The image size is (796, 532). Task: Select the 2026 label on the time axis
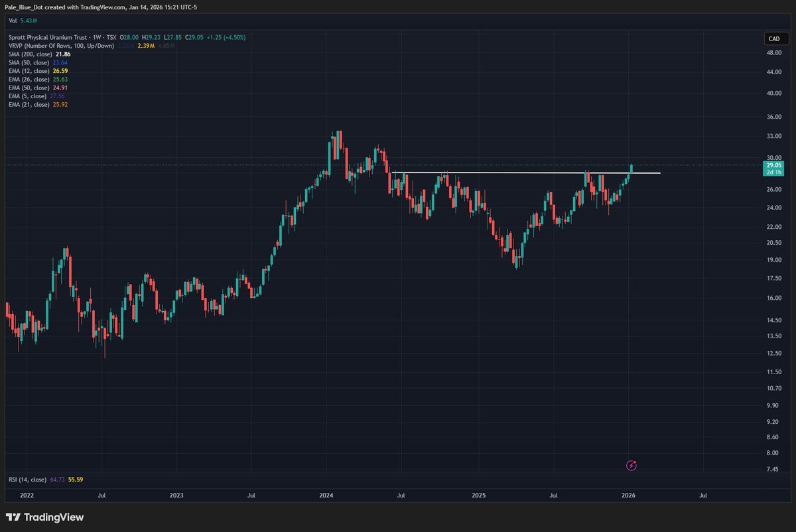(628, 495)
